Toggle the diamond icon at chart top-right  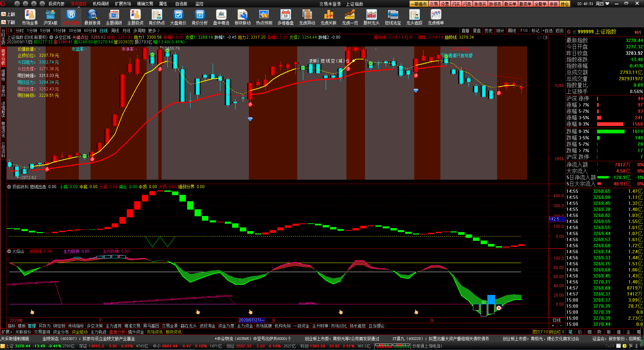[x=539, y=38]
